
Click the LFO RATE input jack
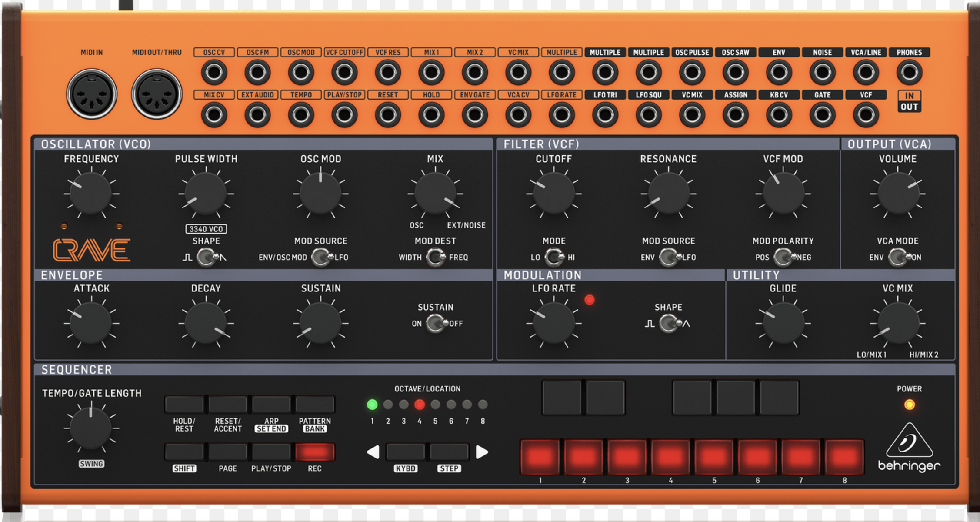pos(561,115)
